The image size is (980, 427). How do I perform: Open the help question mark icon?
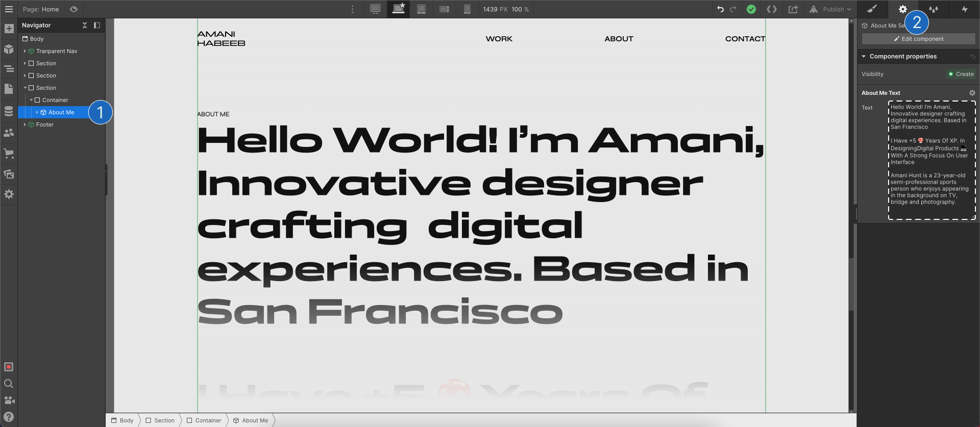click(x=9, y=417)
